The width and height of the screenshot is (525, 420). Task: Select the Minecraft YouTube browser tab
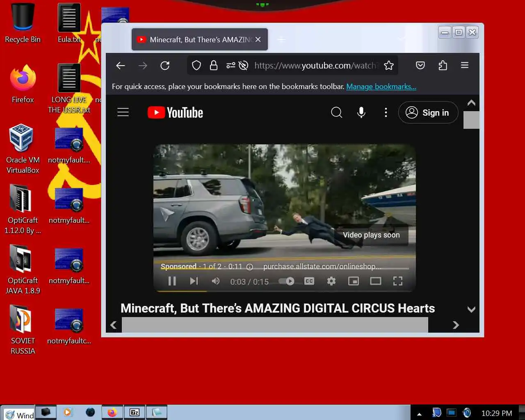[200, 39]
